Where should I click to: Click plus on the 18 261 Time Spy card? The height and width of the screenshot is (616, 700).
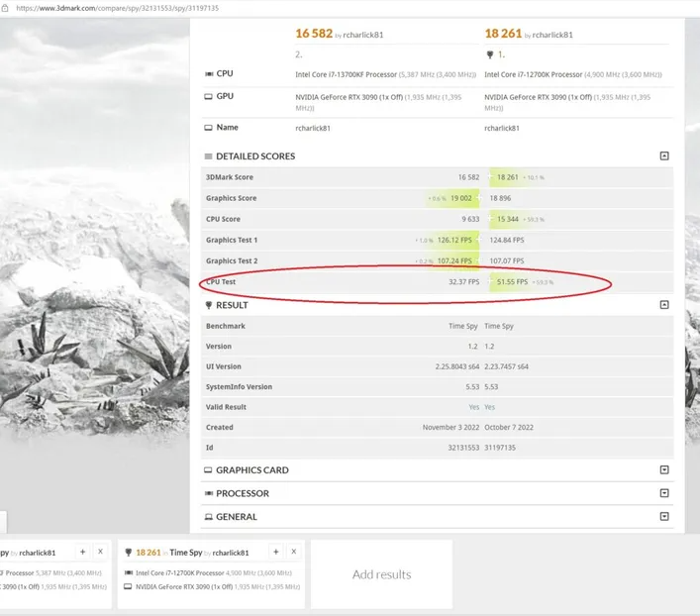276,552
